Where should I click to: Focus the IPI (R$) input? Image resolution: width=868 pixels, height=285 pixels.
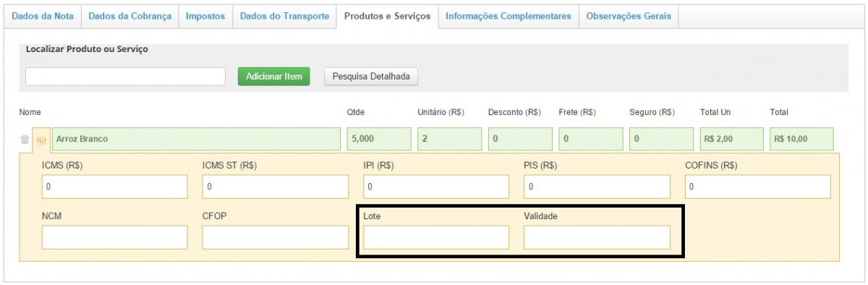point(436,187)
